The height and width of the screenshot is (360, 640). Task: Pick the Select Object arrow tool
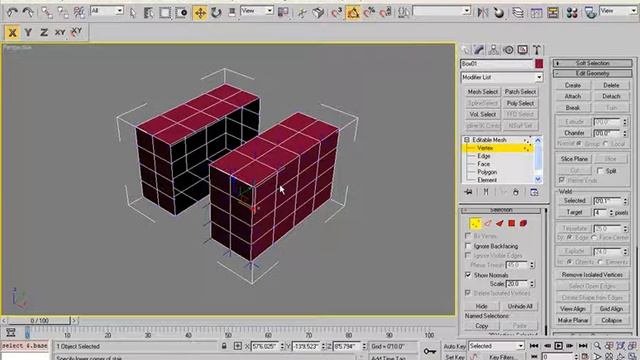(133, 13)
